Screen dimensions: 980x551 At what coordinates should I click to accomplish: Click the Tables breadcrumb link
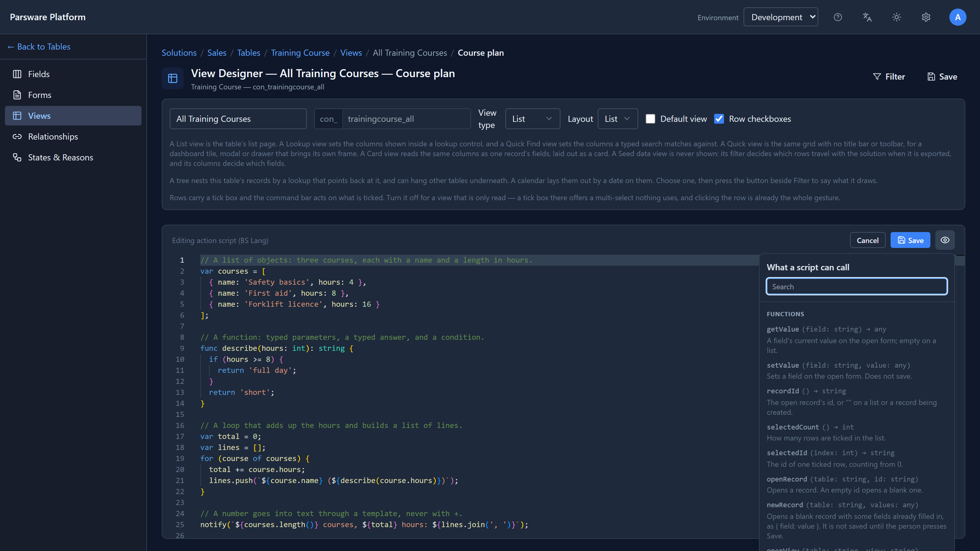coord(248,53)
